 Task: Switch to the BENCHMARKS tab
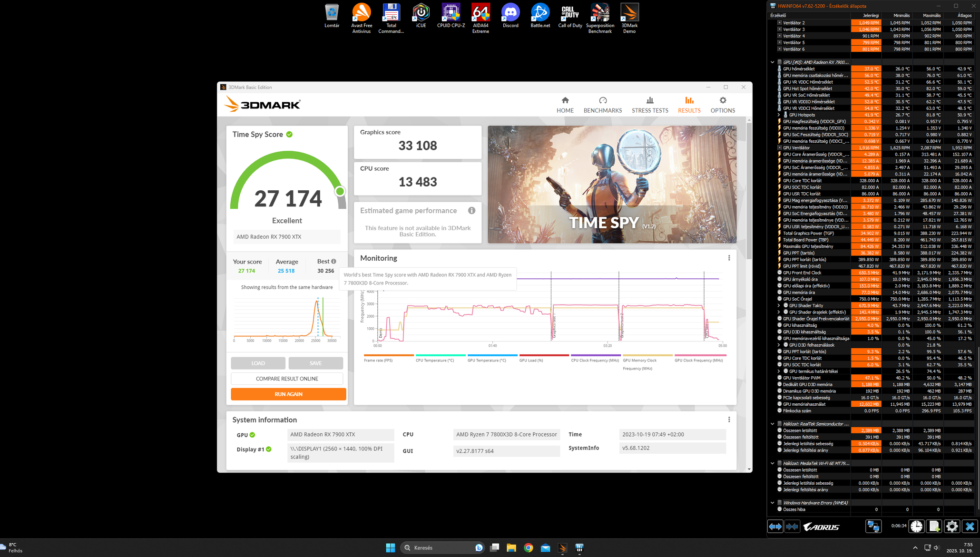pos(603,105)
